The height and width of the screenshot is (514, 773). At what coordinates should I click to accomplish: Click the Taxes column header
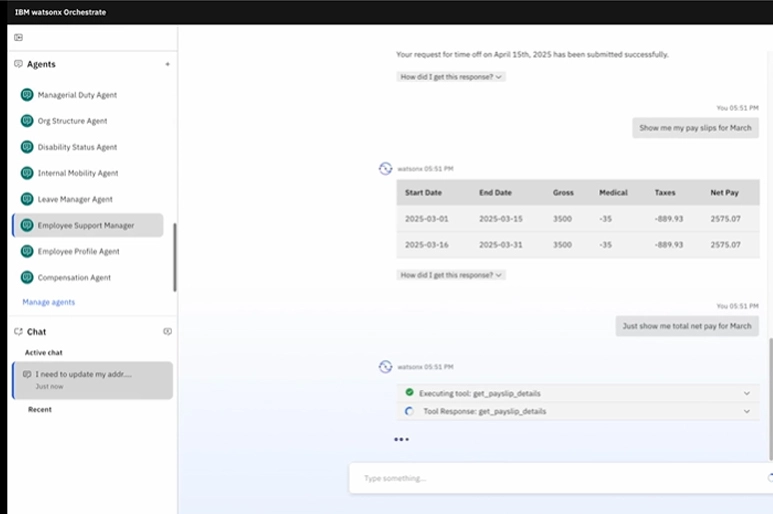click(665, 193)
